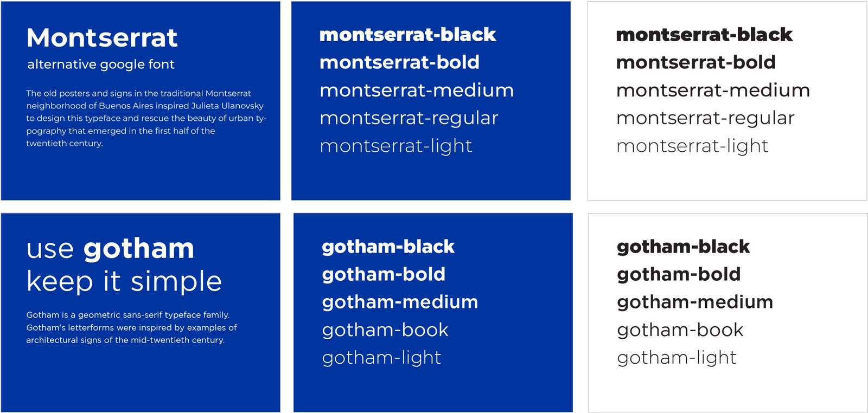The width and height of the screenshot is (868, 413).
Task: Click the large Montserrat heading
Action: point(102,38)
